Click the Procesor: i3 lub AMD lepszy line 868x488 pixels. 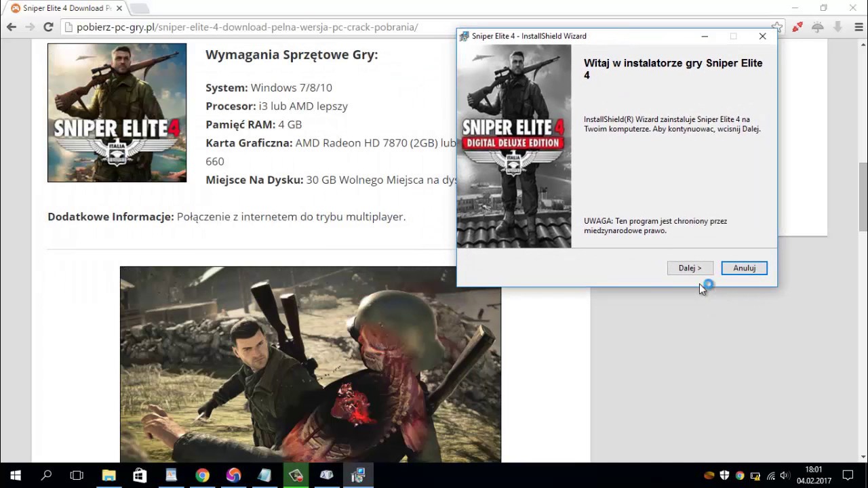click(277, 106)
